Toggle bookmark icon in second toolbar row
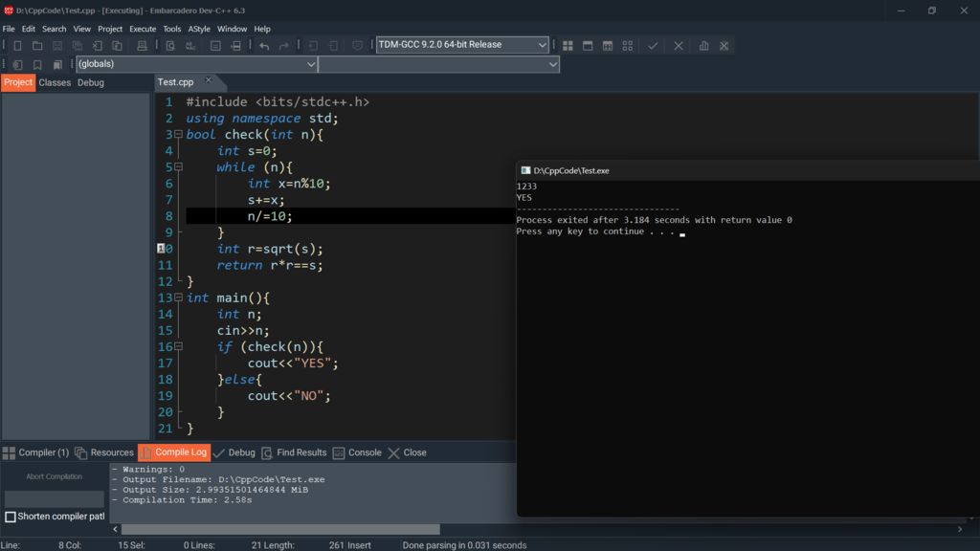980x551 pixels. coord(37,64)
